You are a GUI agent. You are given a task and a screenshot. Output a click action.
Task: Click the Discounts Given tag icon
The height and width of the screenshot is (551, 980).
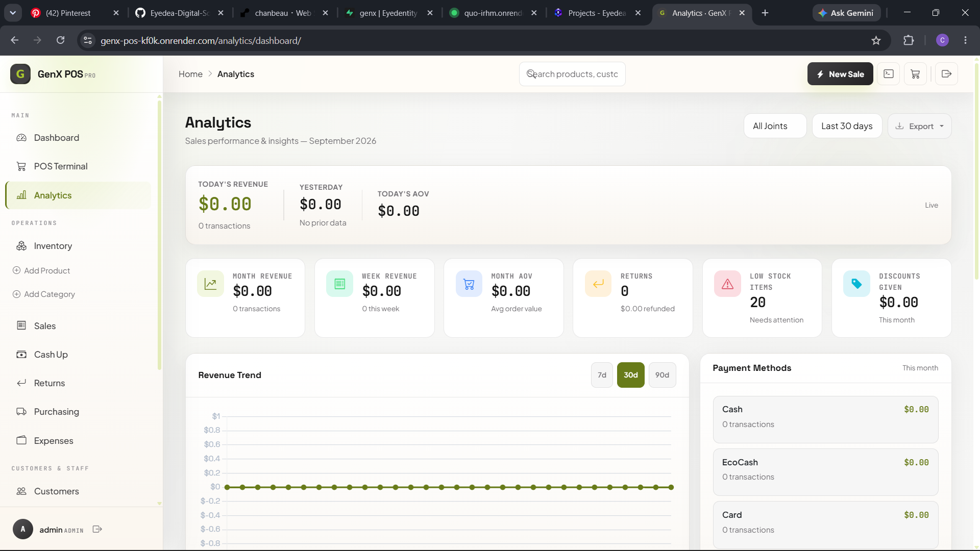(x=856, y=284)
